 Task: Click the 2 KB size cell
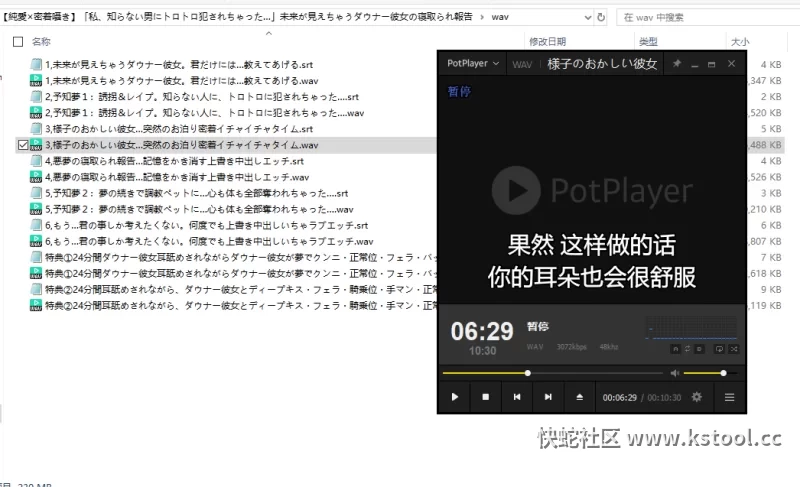[x=771, y=97]
